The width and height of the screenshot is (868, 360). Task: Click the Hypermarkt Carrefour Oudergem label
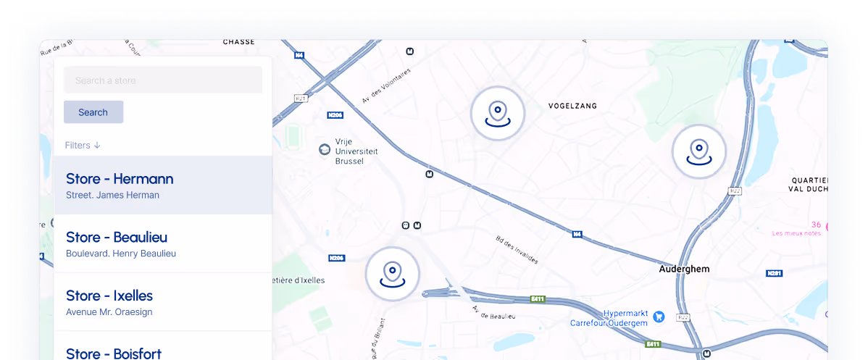click(609, 318)
